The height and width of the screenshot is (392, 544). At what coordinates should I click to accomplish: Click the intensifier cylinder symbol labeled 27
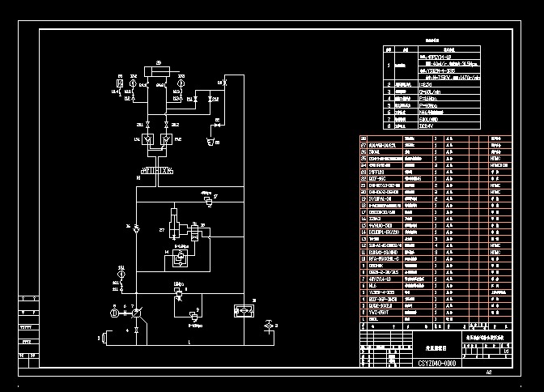point(174,224)
